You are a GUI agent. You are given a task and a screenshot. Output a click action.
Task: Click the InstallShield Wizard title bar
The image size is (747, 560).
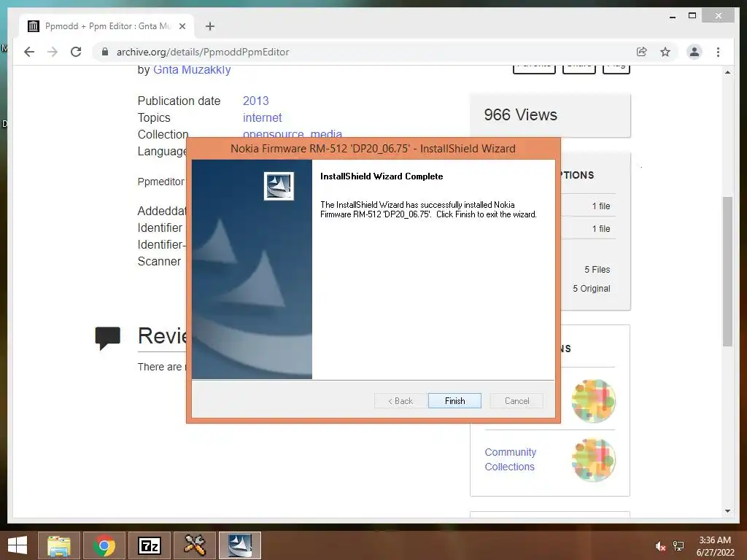click(x=373, y=149)
